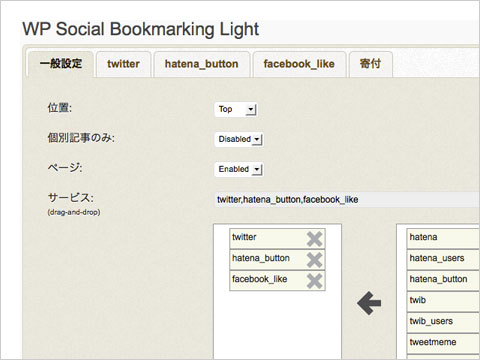Switch to the 一般設定 tab
480x360 pixels.
[x=61, y=64]
